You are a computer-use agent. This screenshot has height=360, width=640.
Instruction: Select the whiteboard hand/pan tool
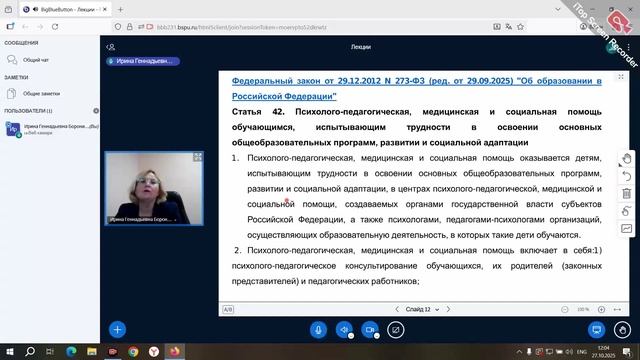click(x=627, y=158)
